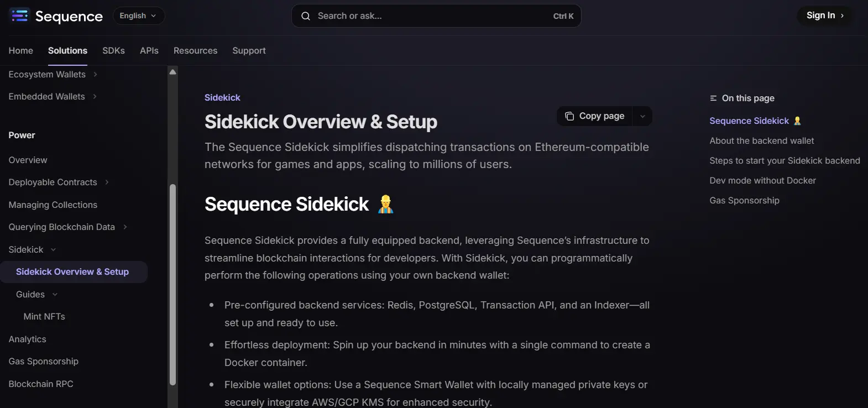Click the search magnifier icon
Screen dimensions: 868x408
[x=305, y=16]
